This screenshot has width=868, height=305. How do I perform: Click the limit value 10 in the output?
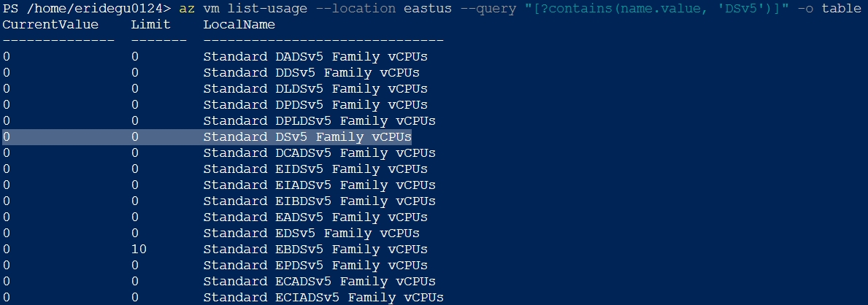pos(139,250)
